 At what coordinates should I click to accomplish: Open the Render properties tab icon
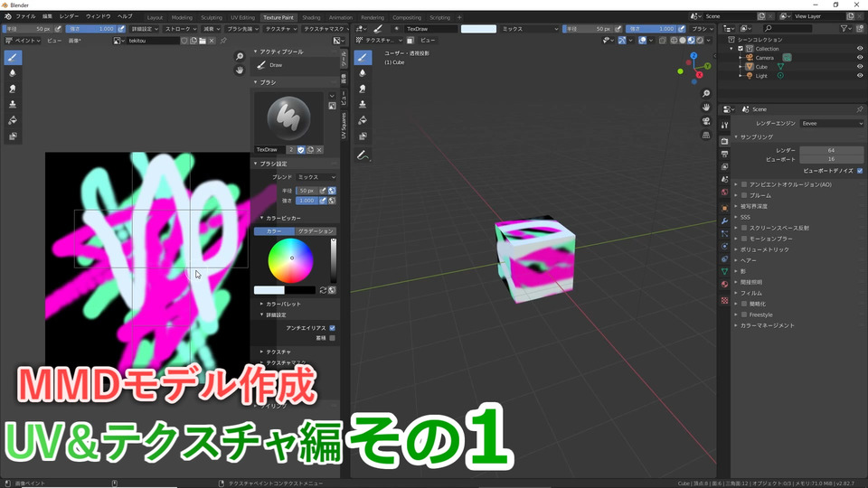coord(724,141)
